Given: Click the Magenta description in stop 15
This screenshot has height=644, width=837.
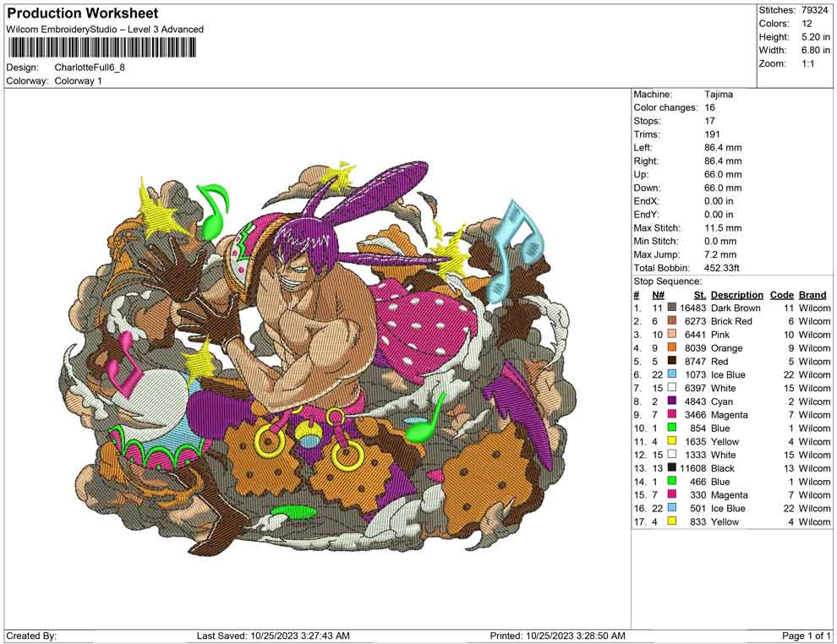Looking at the screenshot, I should (729, 494).
